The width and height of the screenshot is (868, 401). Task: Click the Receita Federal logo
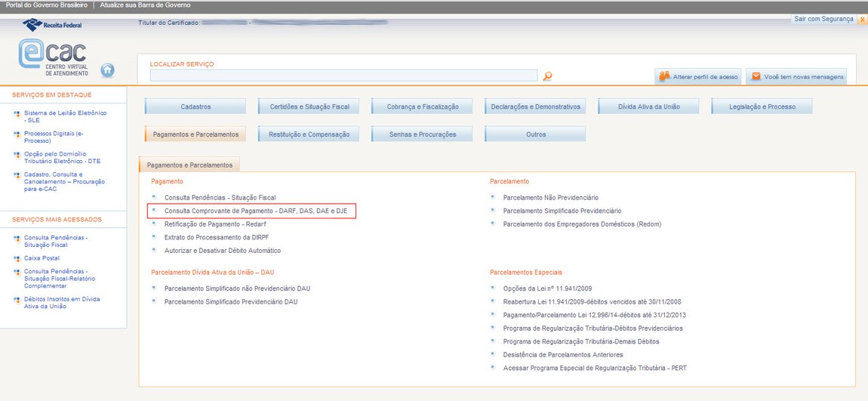coord(53,25)
